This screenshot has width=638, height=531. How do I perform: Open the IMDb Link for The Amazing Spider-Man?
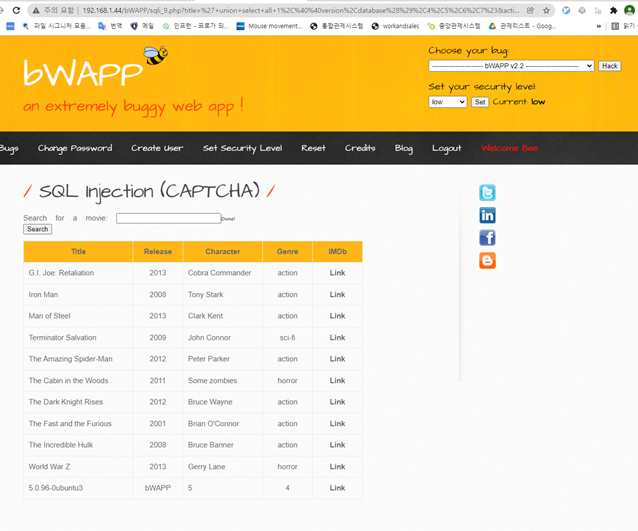[x=337, y=359]
